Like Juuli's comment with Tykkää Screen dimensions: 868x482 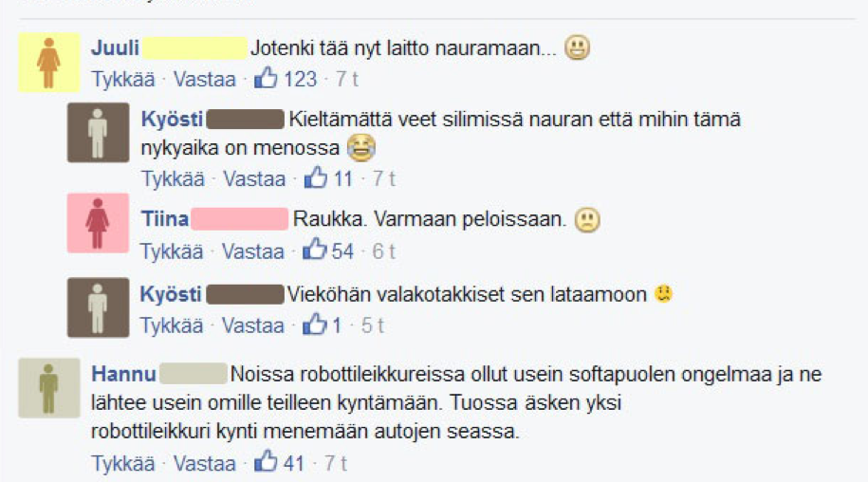point(123,79)
